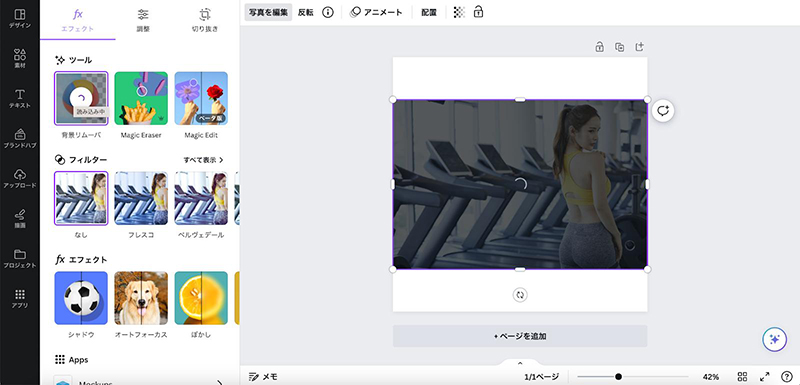This screenshot has height=385, width=800.
Task: Switch to the エフェクト tab
Action: 78,20
